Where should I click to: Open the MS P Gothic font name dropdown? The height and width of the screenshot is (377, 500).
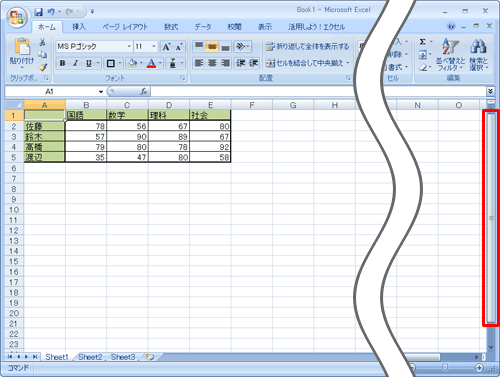[x=129, y=46]
